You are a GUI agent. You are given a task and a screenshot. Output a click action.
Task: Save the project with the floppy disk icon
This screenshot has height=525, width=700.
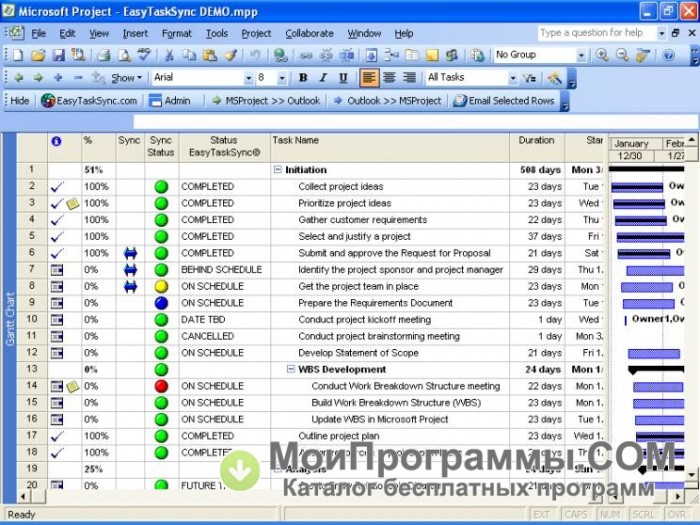pyautogui.click(x=59, y=55)
